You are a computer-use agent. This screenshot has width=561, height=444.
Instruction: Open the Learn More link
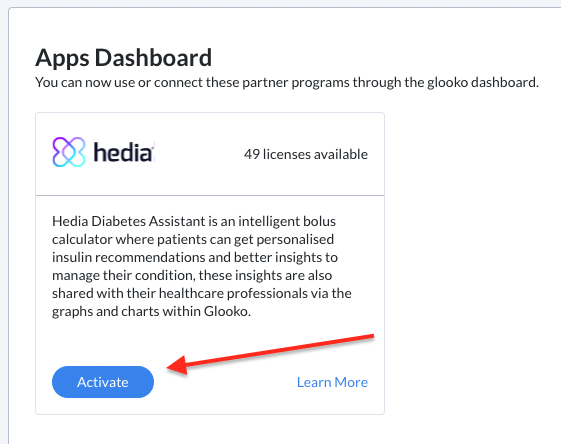pos(332,382)
